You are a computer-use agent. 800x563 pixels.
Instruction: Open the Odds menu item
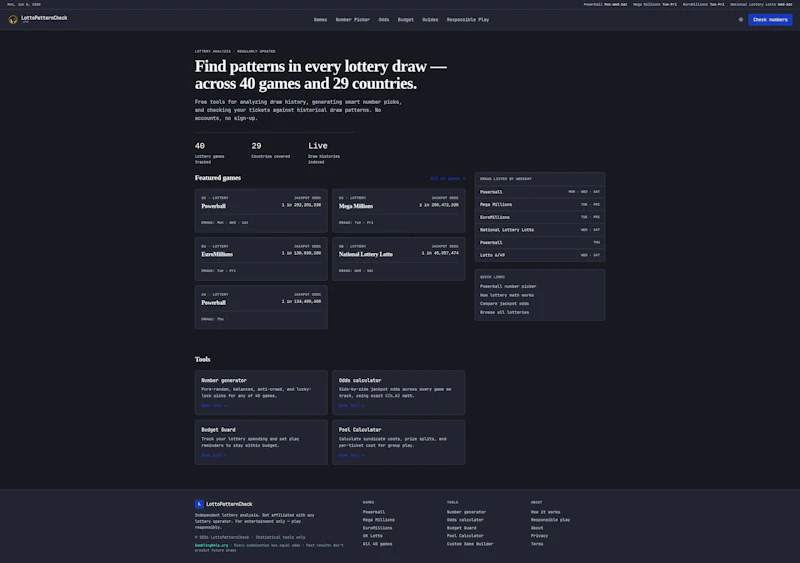pos(384,19)
